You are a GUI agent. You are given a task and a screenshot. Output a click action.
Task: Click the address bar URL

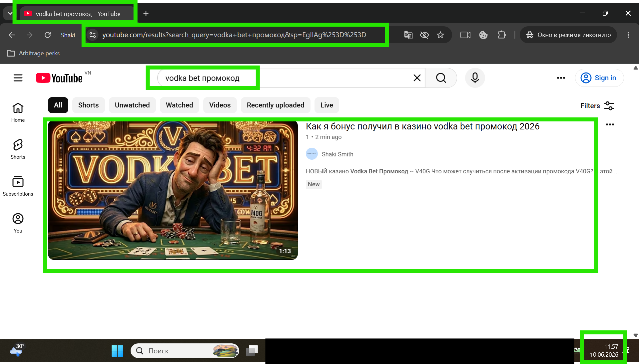[234, 35]
